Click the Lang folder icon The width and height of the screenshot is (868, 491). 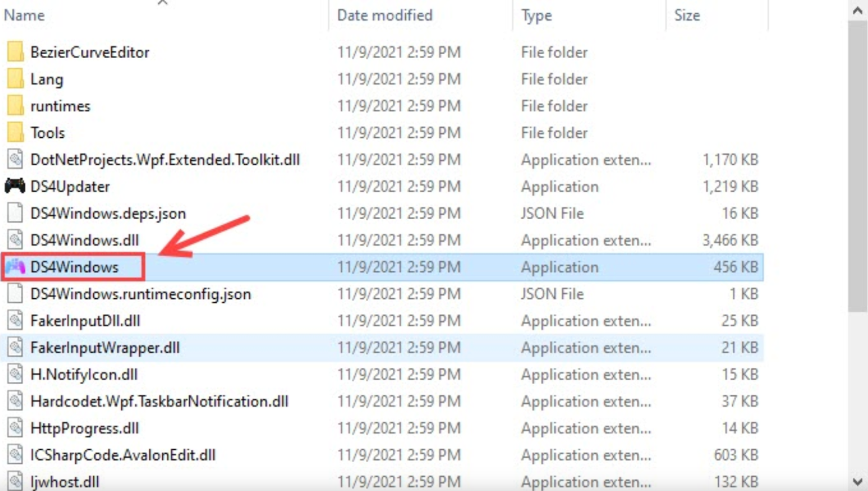point(15,79)
